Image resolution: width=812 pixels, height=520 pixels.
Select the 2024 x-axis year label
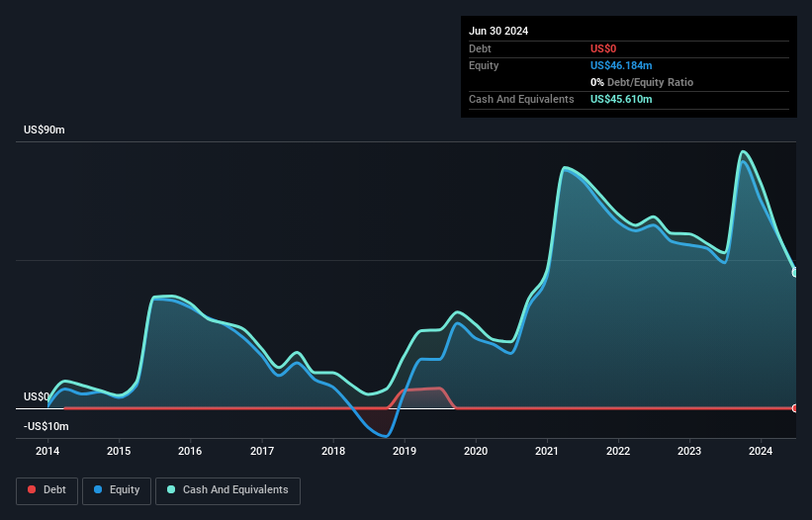click(x=761, y=452)
